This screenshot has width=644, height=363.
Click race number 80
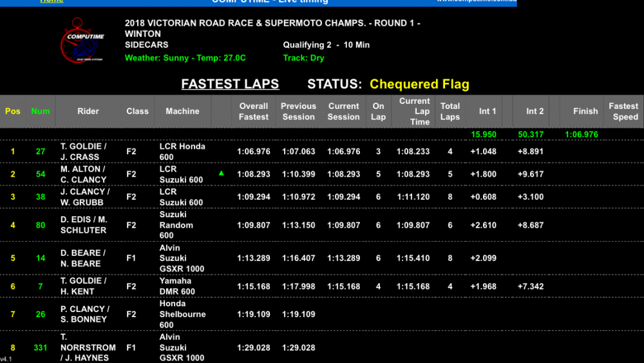tap(40, 225)
